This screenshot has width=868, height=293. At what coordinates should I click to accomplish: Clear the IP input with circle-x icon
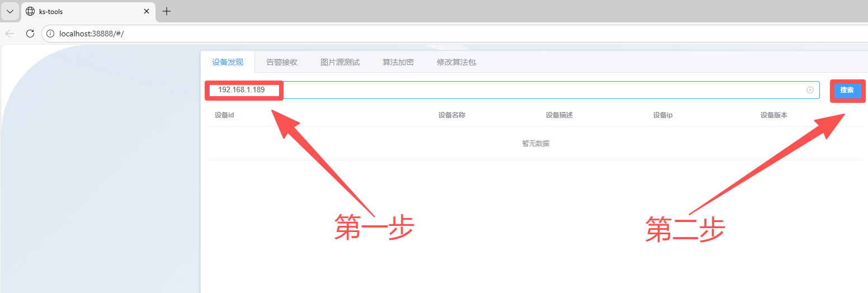[810, 90]
